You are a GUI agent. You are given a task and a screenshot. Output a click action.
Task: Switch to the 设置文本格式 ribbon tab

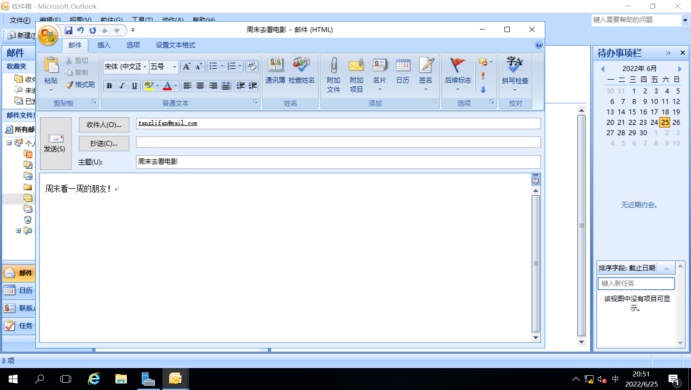pyautogui.click(x=175, y=45)
